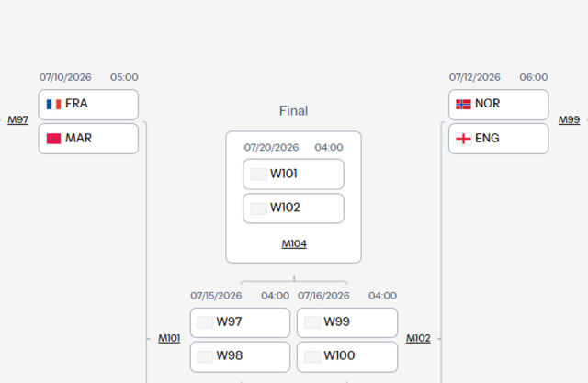Click the France flag icon
The image size is (588, 383).
pos(53,104)
